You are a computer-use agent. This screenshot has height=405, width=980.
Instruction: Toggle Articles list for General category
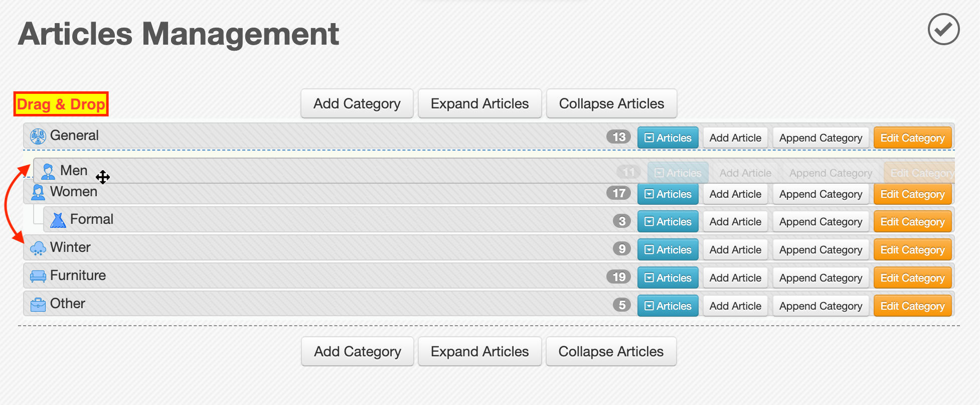coord(668,138)
